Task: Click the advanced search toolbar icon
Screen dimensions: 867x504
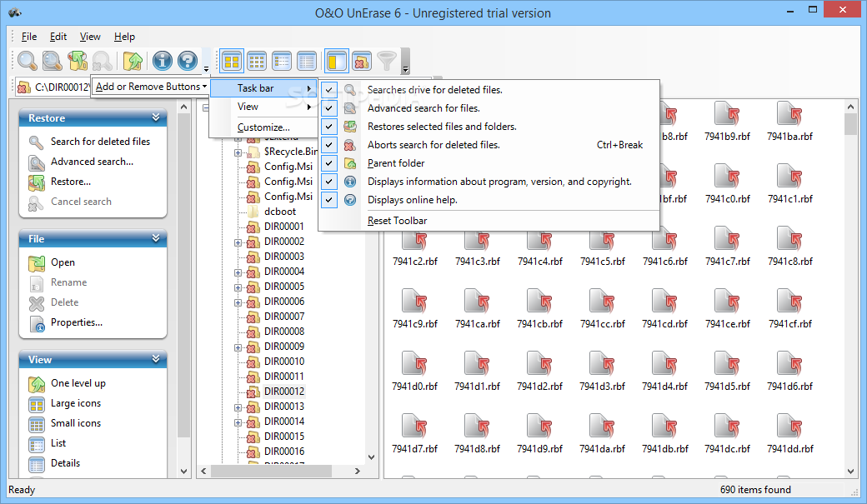Action: click(x=52, y=61)
